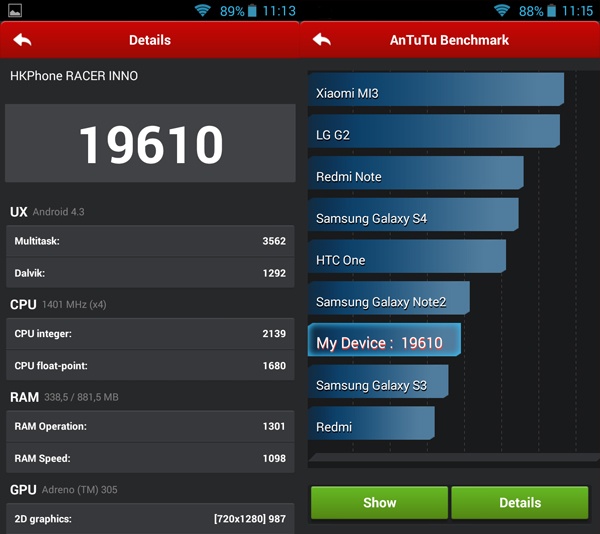This screenshot has height=534, width=600.
Task: Select the My Device : 19610 bar
Action: (385, 340)
